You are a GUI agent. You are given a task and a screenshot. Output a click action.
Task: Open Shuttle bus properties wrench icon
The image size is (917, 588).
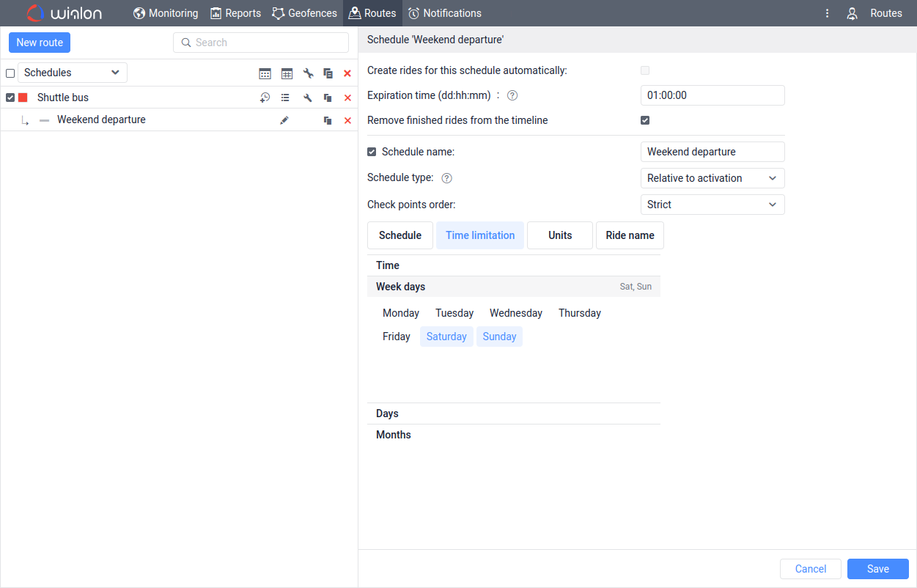[x=308, y=98]
